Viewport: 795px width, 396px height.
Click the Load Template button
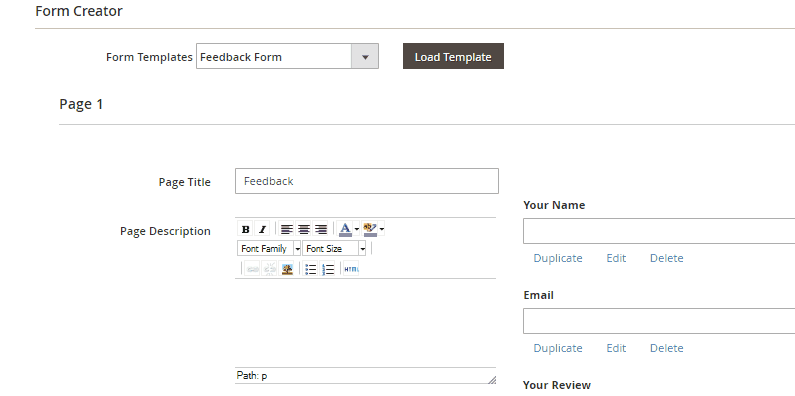pyautogui.click(x=453, y=56)
